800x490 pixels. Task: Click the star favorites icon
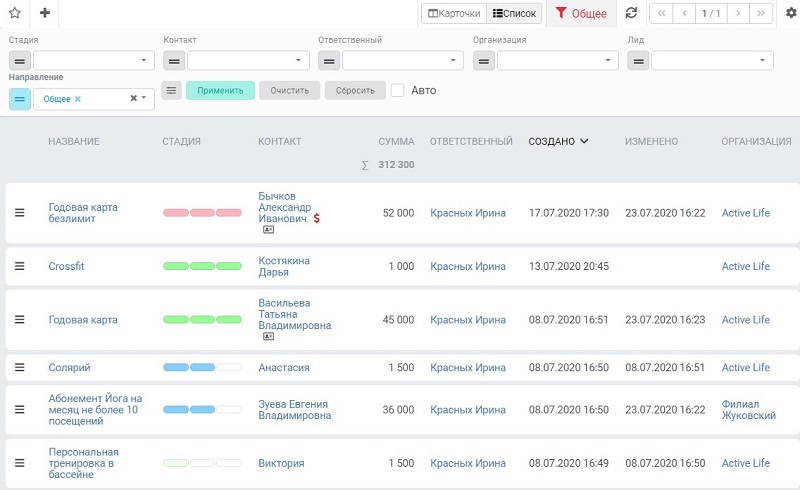[x=15, y=13]
